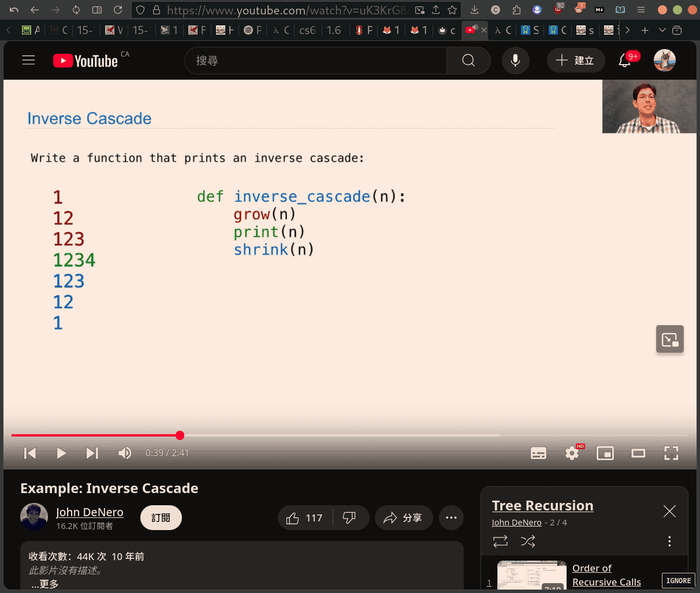
Task: Open a new browser tab
Action: tap(645, 30)
